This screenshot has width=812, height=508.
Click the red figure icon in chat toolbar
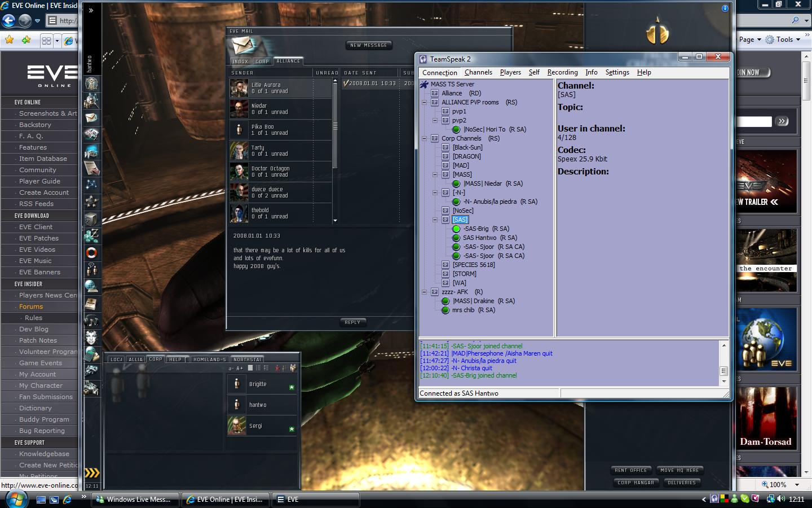pos(277,368)
